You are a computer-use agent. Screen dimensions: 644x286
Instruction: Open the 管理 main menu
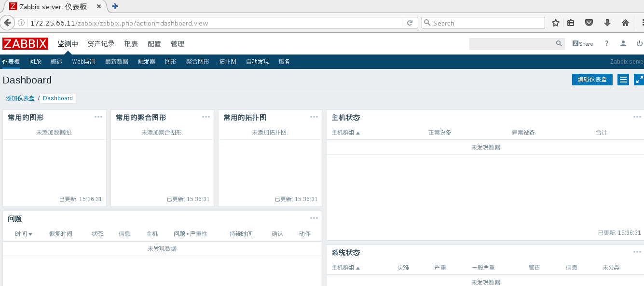point(178,44)
